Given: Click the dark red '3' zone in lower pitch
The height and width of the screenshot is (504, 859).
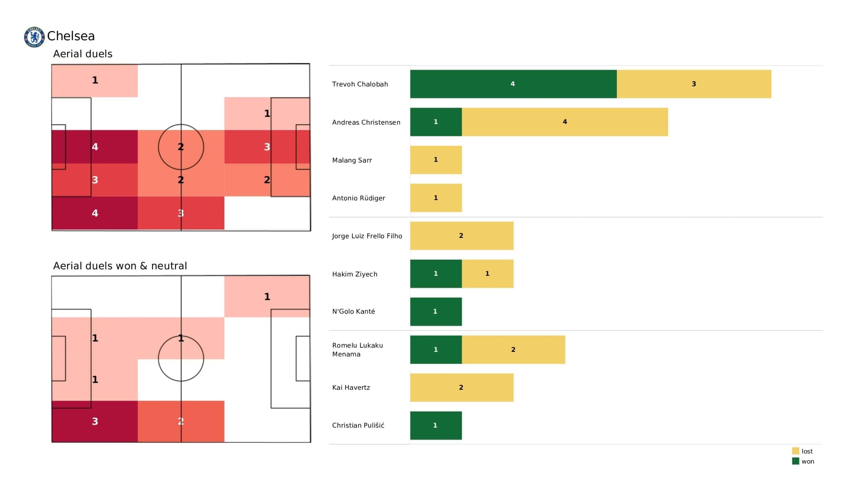Looking at the screenshot, I should [x=95, y=421].
